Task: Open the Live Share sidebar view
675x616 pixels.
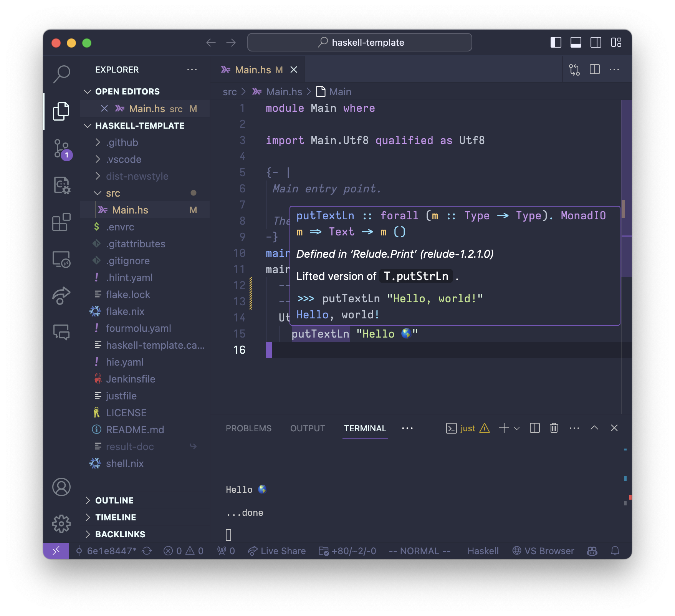Action: point(62,295)
